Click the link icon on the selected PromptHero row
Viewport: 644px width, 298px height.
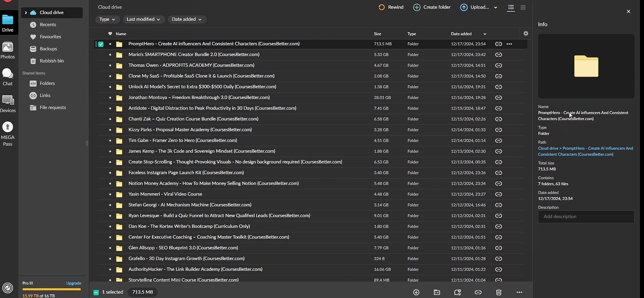[499, 44]
